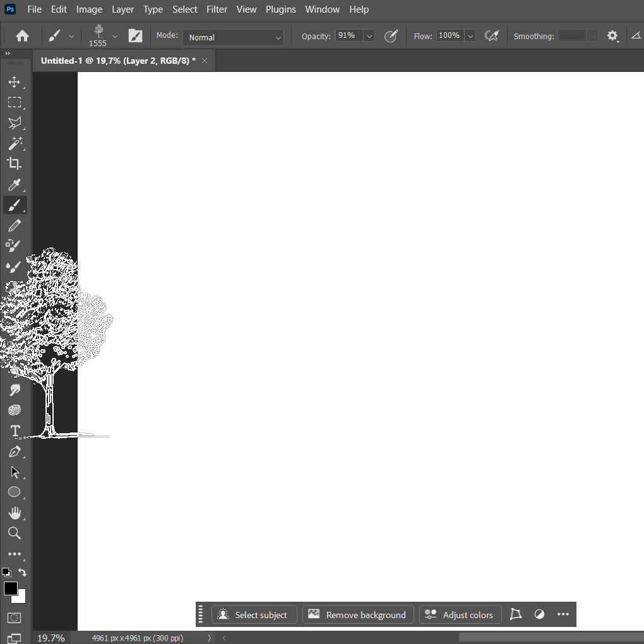
Task: Select the Eyedropper tool
Action: click(14, 184)
